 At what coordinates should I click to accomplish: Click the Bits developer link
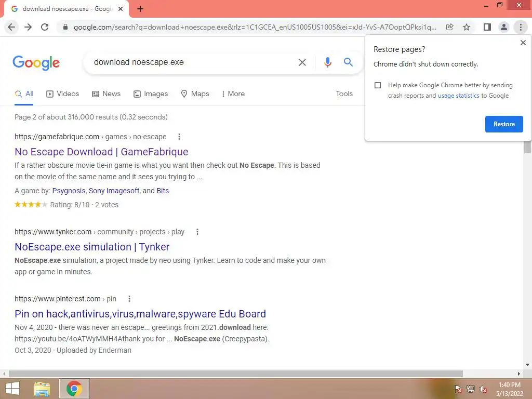tap(163, 191)
